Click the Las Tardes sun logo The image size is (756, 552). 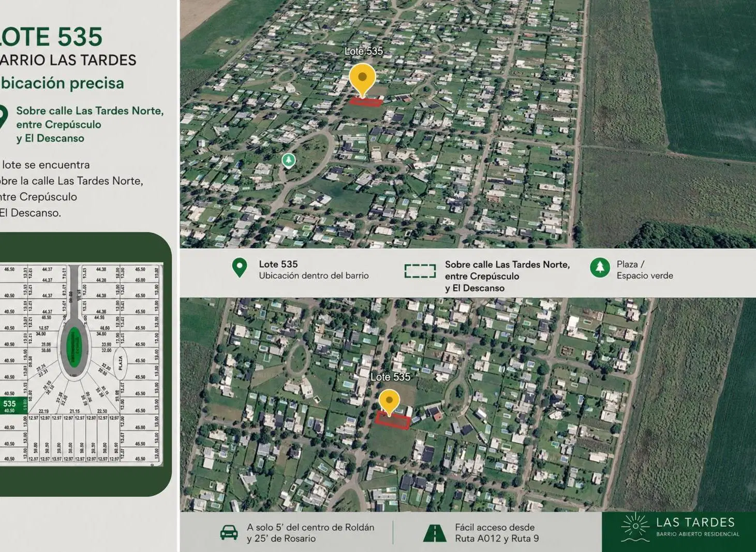tap(634, 527)
